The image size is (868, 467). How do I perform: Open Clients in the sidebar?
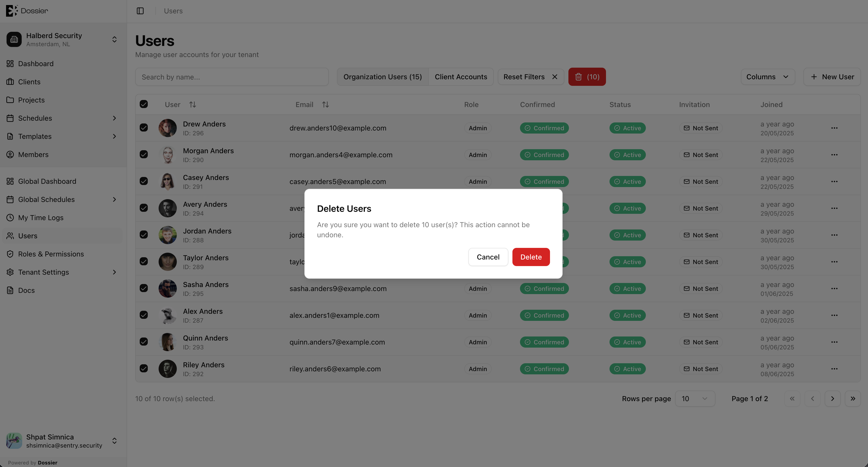coord(63,82)
